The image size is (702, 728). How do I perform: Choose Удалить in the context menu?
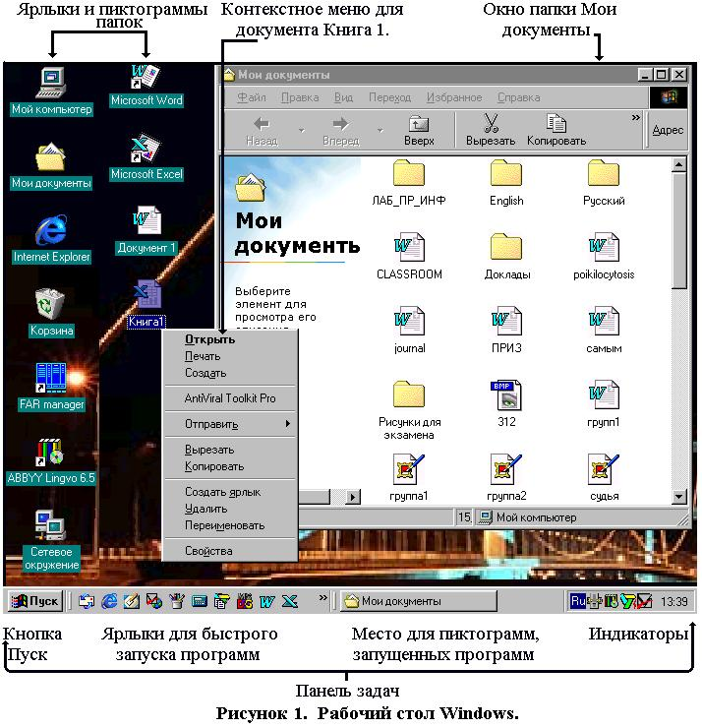click(230, 509)
